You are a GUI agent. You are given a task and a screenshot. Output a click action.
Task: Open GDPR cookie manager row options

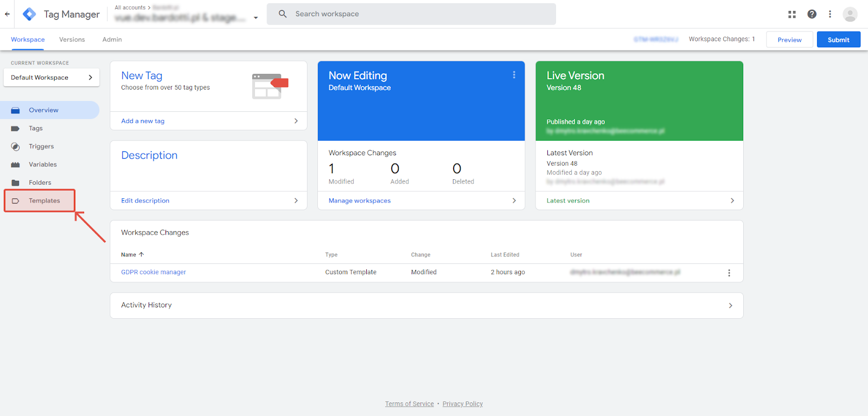coord(729,273)
